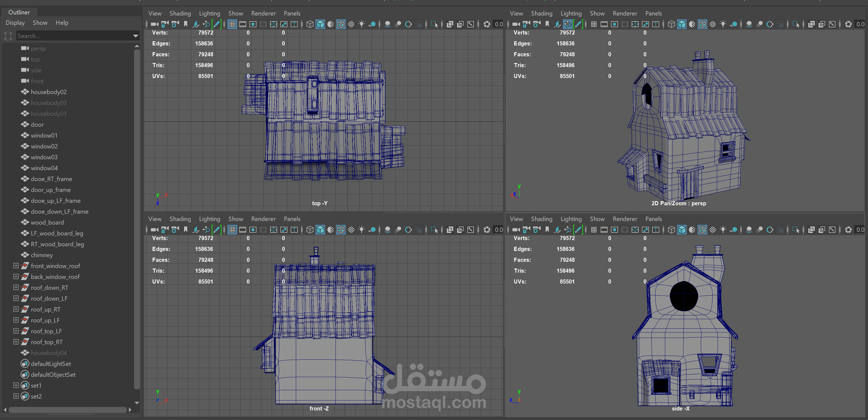
Task: Expand the roof_top_RT group
Action: 16,342
